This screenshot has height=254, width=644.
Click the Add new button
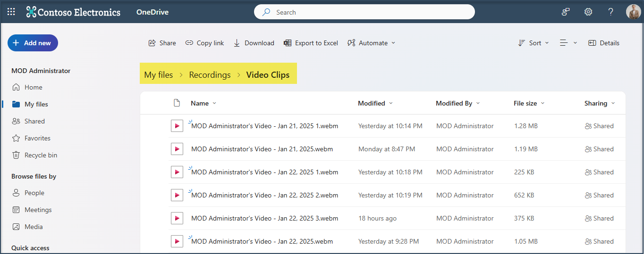coord(33,43)
